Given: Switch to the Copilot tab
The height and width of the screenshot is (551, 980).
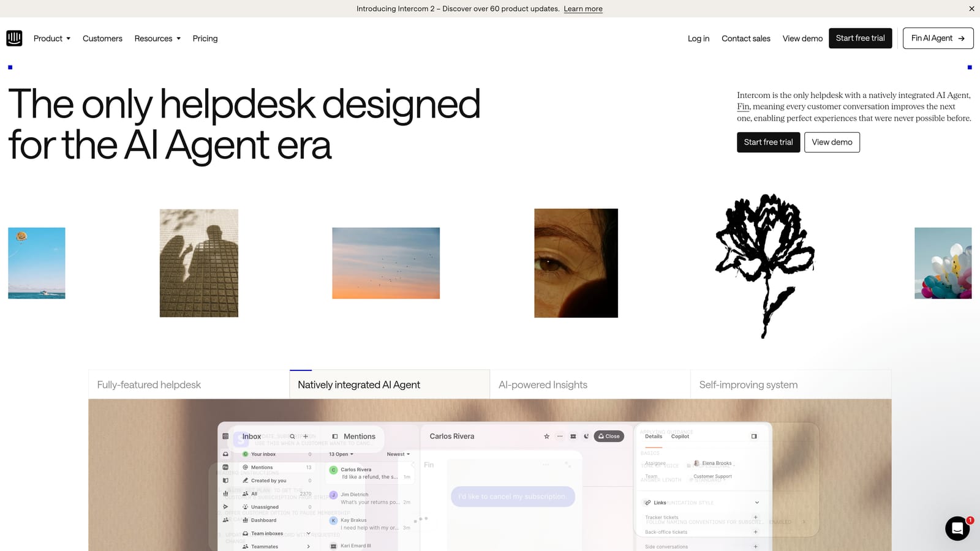Looking at the screenshot, I should click(x=680, y=437).
